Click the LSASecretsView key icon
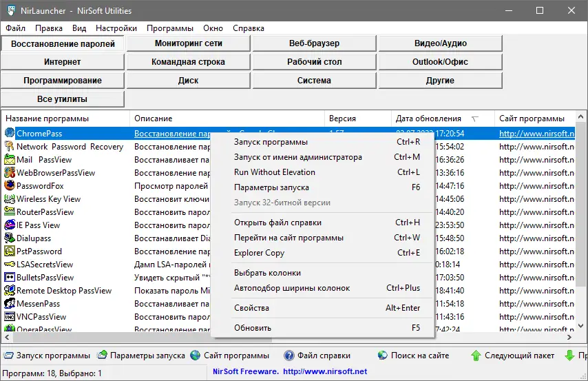 point(10,265)
